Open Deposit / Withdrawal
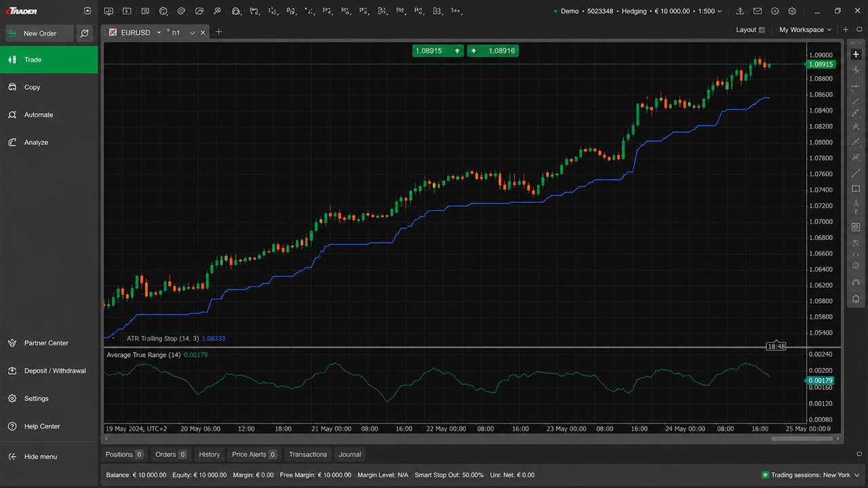Viewport: 868px width, 488px height. pos(49,371)
